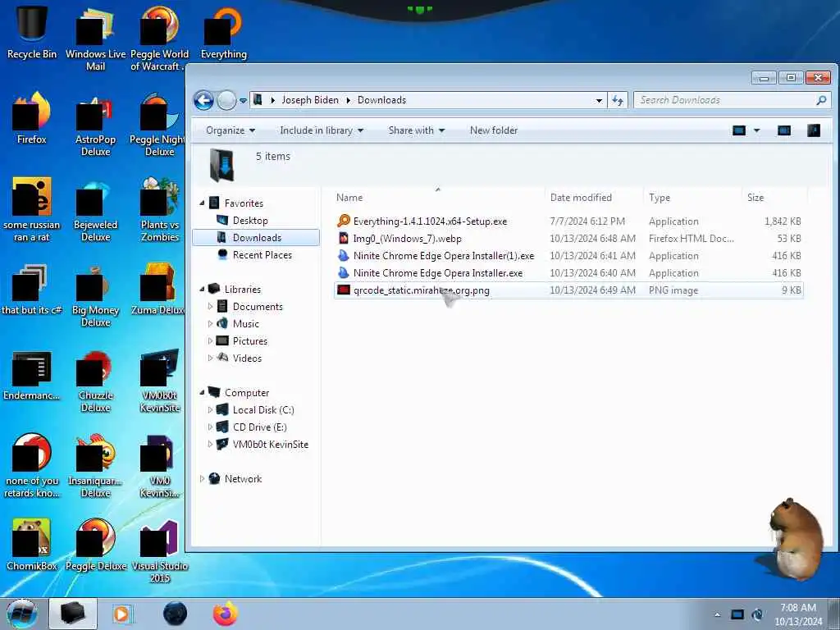Screen dimensions: 840x630
Task: Expand address bar history dropdown
Action: [x=599, y=100]
